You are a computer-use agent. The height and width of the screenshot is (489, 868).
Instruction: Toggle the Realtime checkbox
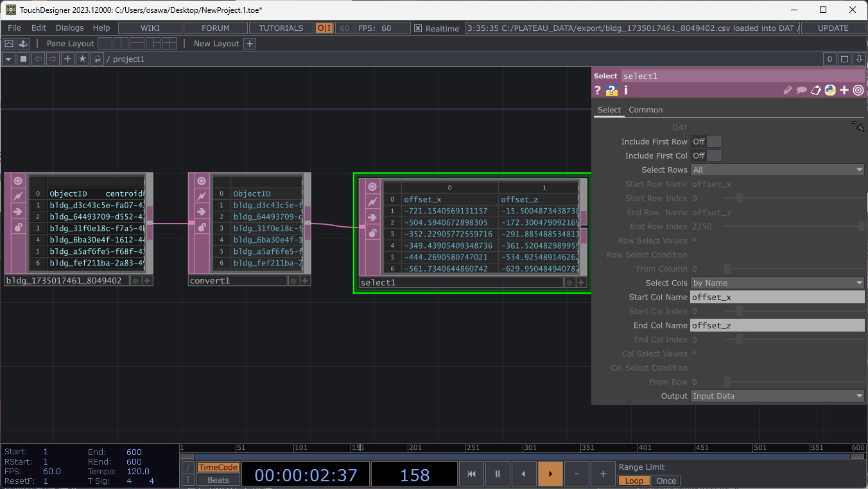coord(418,28)
